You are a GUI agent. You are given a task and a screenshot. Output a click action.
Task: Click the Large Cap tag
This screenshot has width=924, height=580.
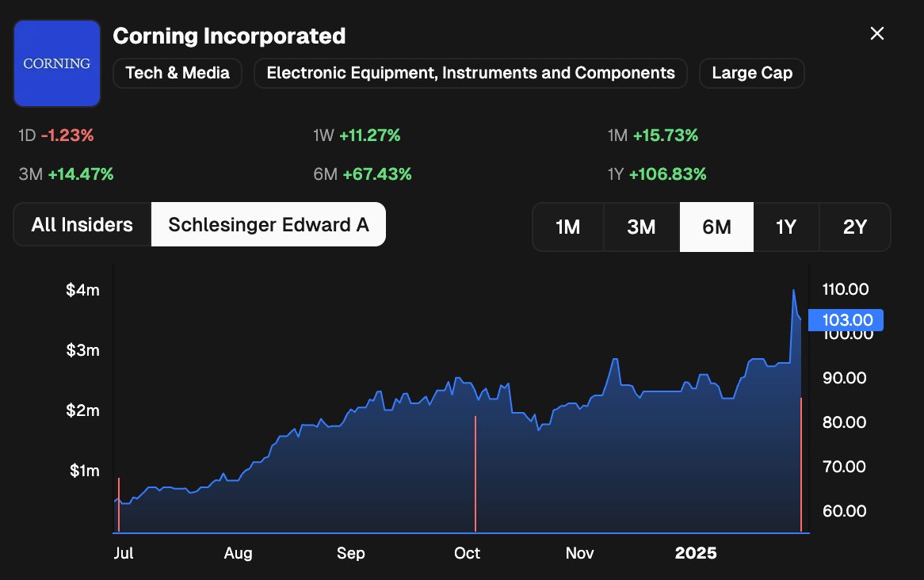pos(752,73)
